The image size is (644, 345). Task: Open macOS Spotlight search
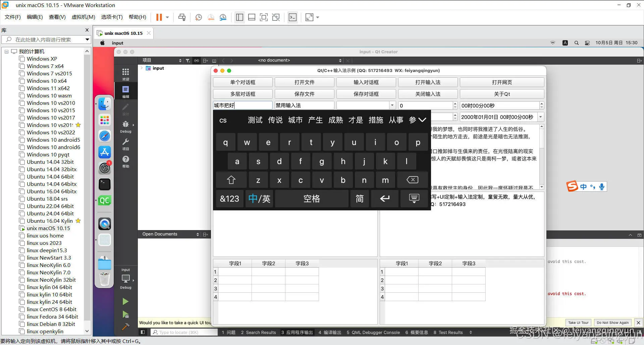(x=576, y=43)
